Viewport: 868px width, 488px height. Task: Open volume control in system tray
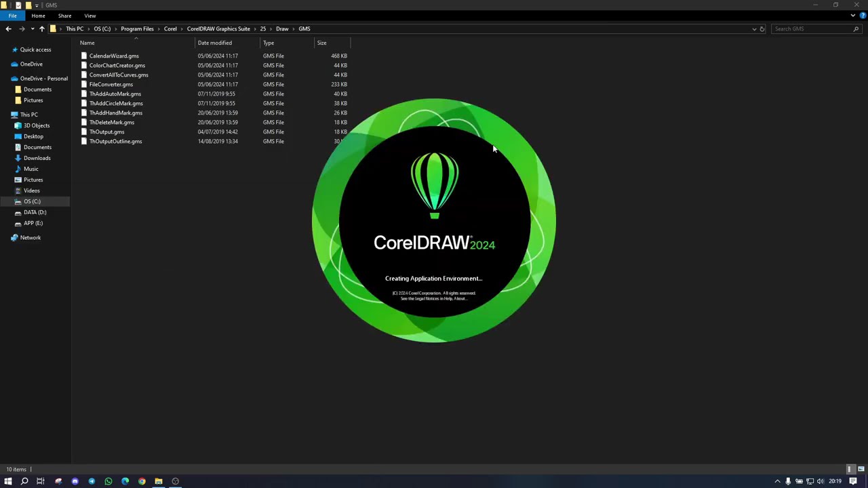click(821, 481)
